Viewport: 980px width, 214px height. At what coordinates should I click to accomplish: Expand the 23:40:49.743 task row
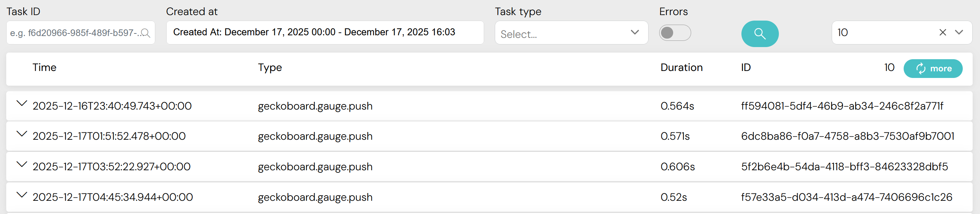point(22,103)
